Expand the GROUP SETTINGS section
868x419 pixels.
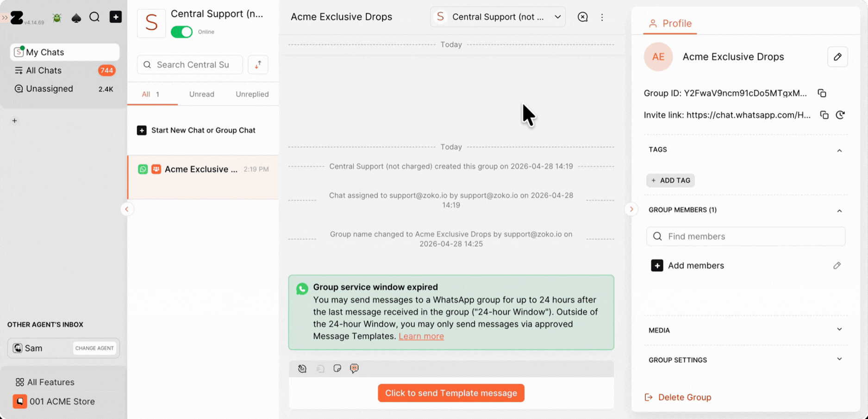(839, 359)
